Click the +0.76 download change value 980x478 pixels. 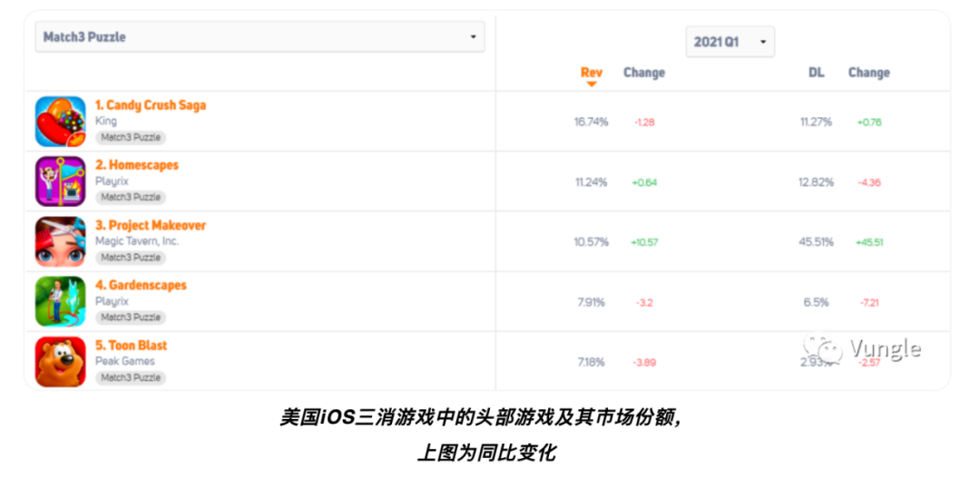[869, 122]
